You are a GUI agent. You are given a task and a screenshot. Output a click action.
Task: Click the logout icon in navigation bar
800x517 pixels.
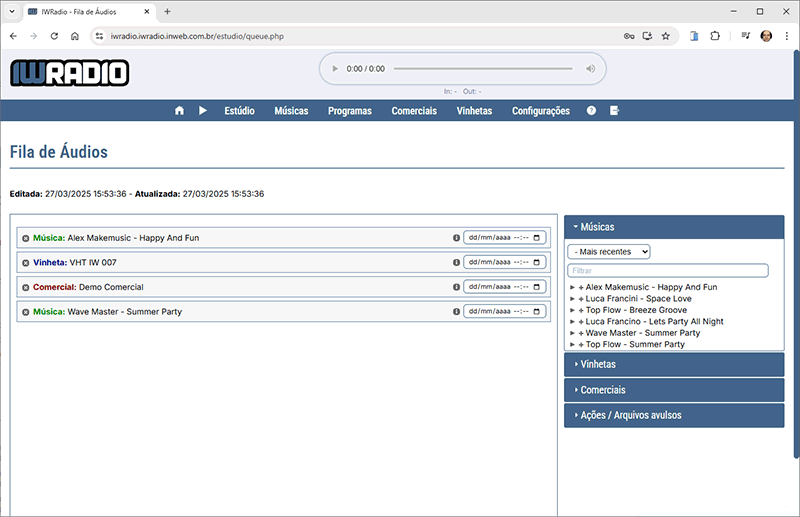tap(615, 111)
